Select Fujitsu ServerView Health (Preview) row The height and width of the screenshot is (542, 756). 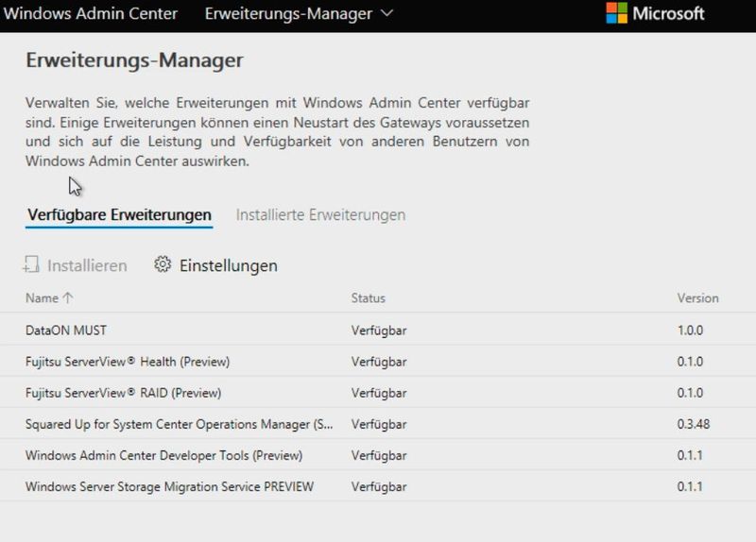pos(378,361)
